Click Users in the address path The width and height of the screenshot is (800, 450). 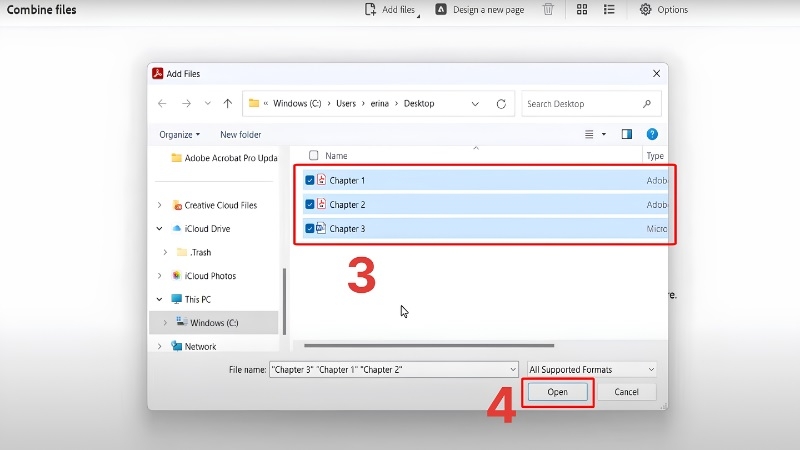345,104
